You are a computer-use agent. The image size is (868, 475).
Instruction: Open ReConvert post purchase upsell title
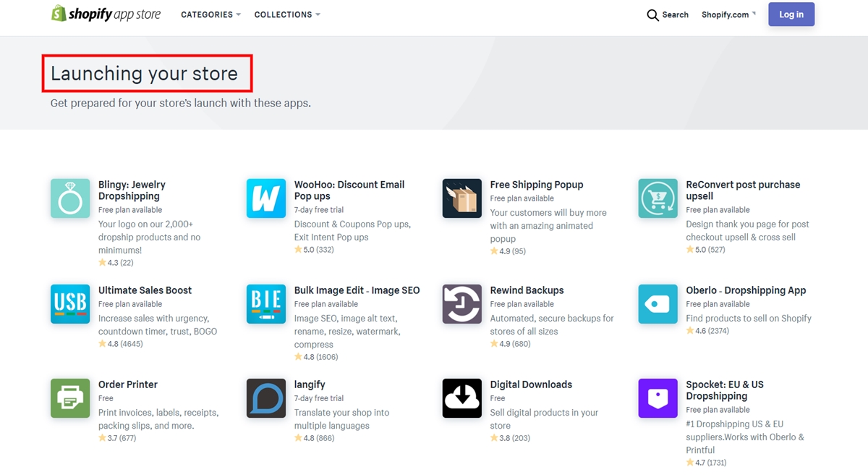coord(743,190)
